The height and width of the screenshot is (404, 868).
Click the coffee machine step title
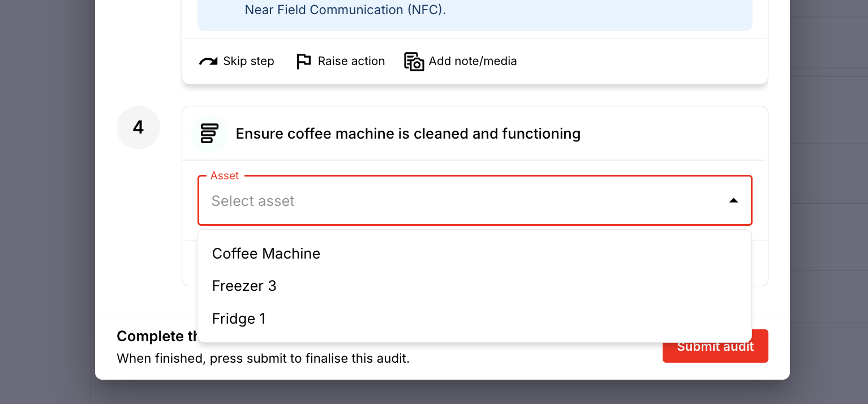pyautogui.click(x=408, y=134)
